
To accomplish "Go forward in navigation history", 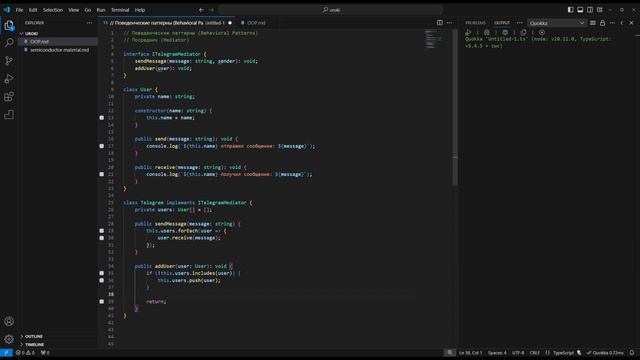I will pyautogui.click(x=211, y=10).
